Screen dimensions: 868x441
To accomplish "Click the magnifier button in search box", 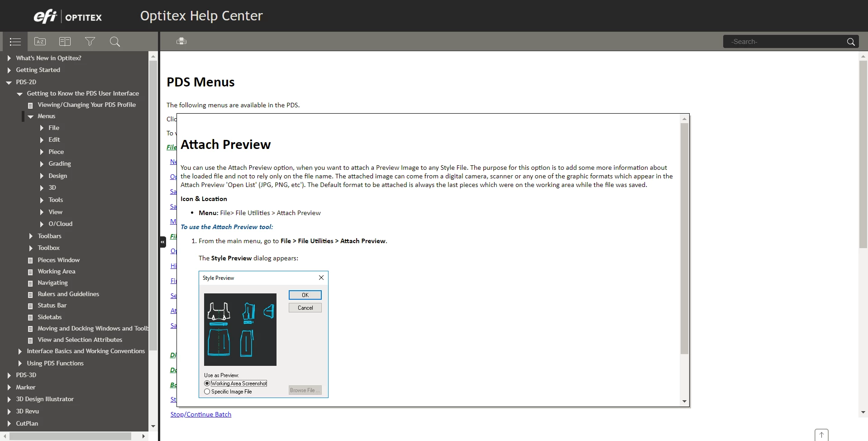I will (851, 42).
